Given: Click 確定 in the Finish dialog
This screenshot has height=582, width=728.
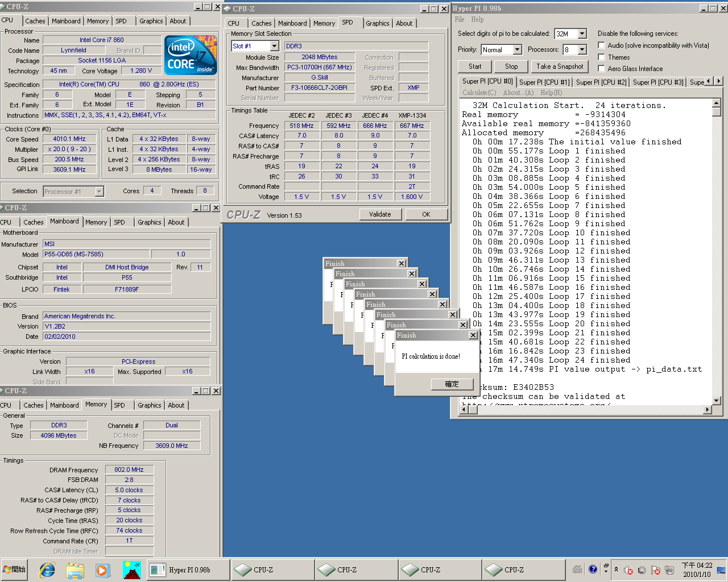Looking at the screenshot, I should pyautogui.click(x=452, y=384).
